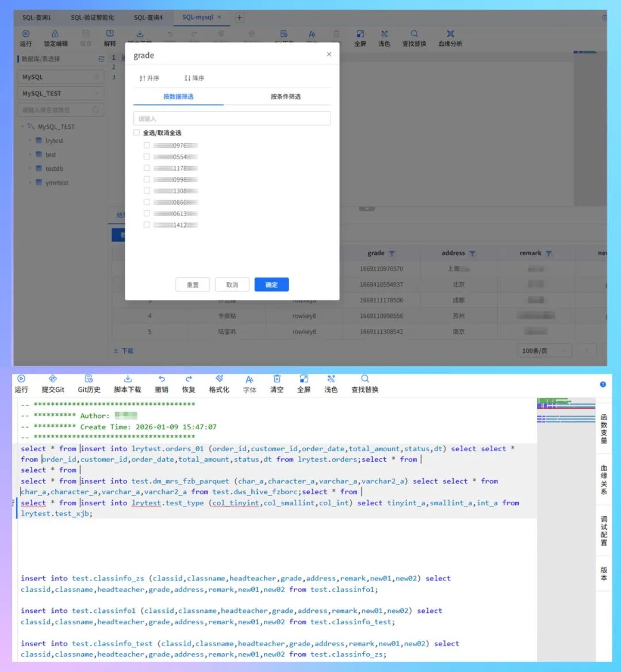This screenshot has height=672, width=621.
Task: Click 全屏 in the SQL-mysql window toolbar
Action: pos(360,38)
